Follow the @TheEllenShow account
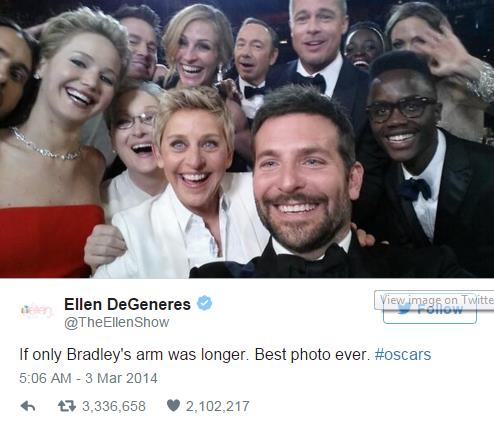494x428 pixels. tap(430, 310)
